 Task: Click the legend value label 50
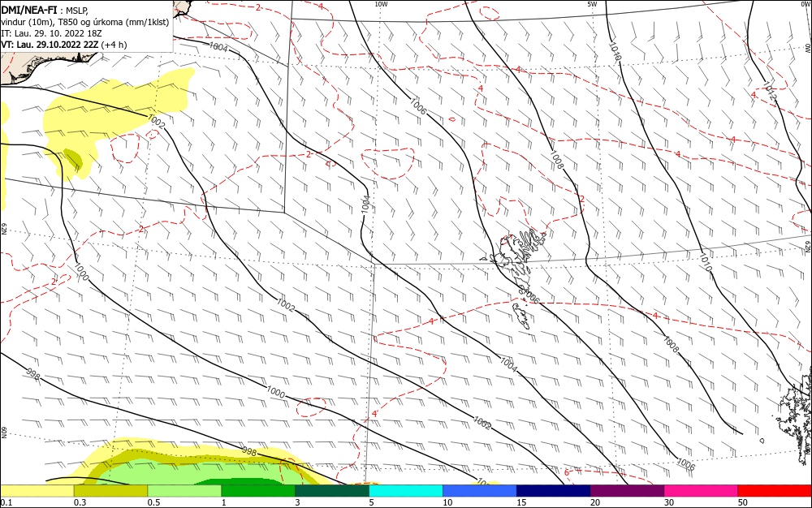(x=743, y=502)
